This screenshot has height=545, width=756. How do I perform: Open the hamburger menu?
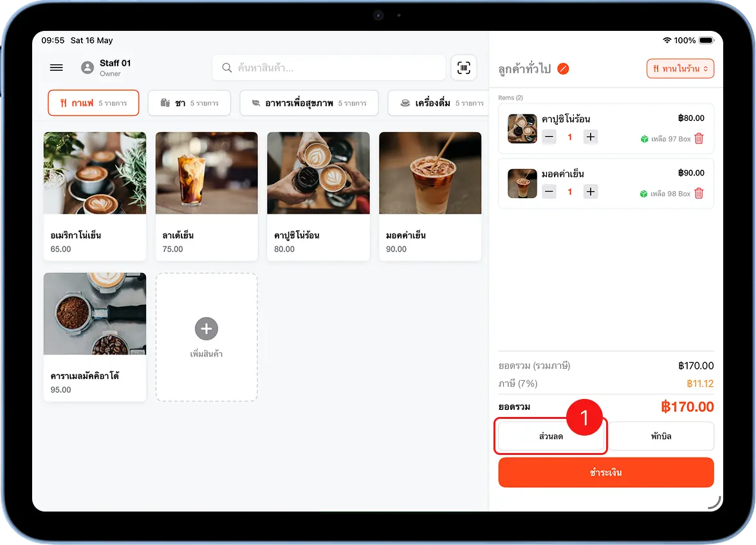coord(57,68)
